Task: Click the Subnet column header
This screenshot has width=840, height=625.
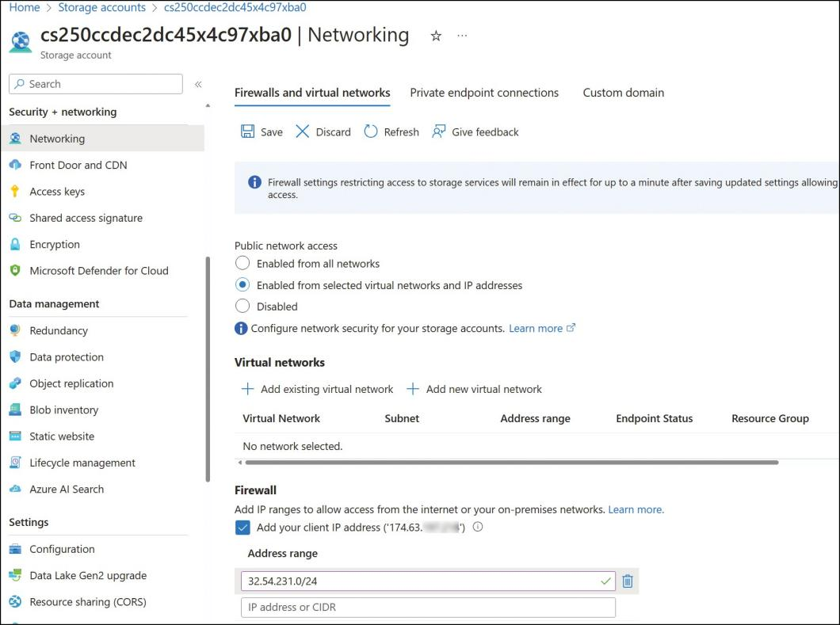Action: [x=402, y=418]
